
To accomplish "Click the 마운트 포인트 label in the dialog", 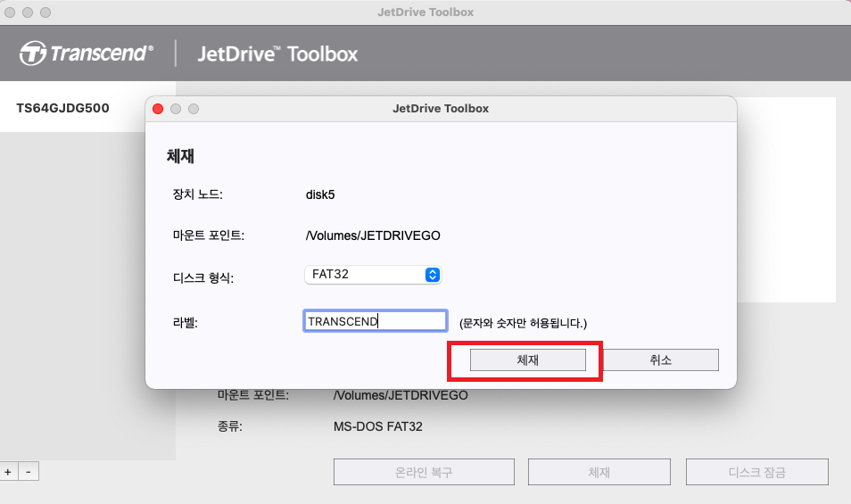I will click(x=209, y=235).
